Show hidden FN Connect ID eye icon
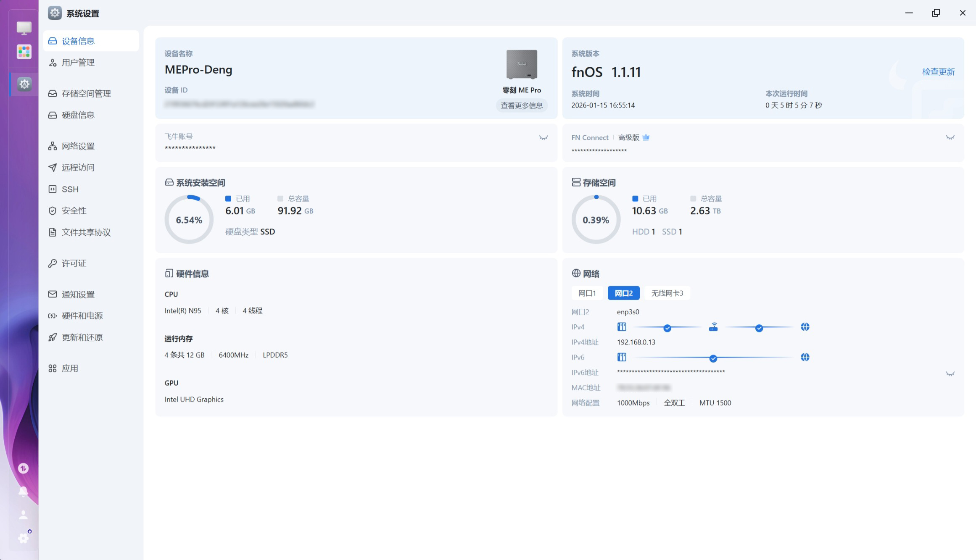Screen dimensions: 976x560 [950, 137]
